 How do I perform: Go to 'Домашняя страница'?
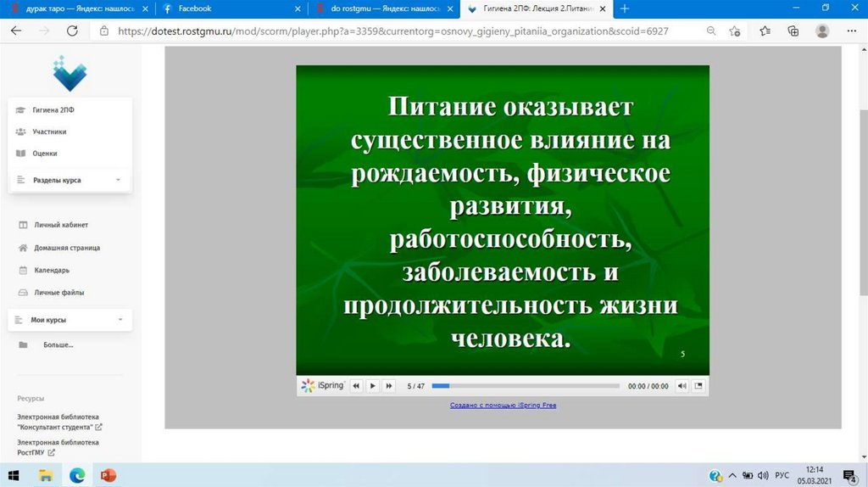pos(66,248)
